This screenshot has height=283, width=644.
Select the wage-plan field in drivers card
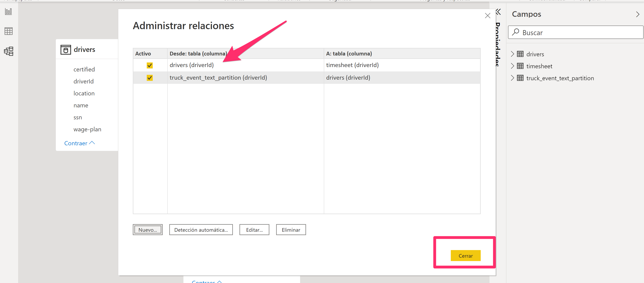click(x=87, y=129)
